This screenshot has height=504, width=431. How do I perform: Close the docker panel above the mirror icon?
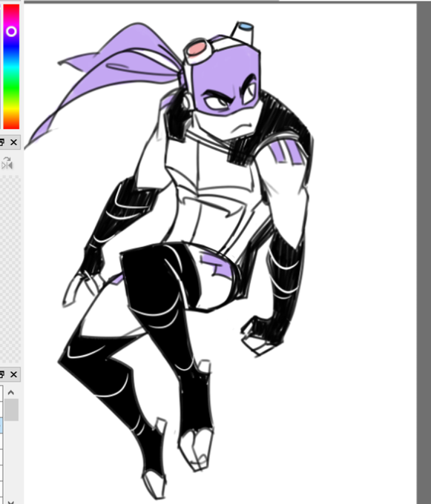[x=13, y=142]
